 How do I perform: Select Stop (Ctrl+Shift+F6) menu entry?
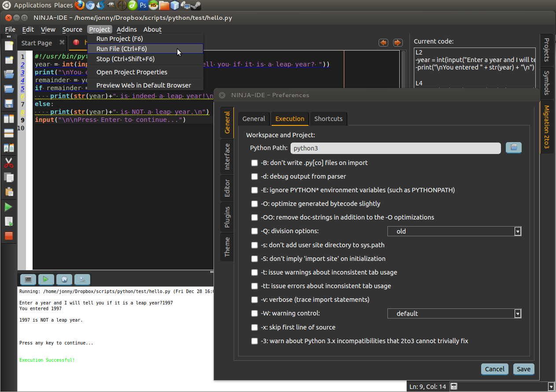tap(145, 59)
